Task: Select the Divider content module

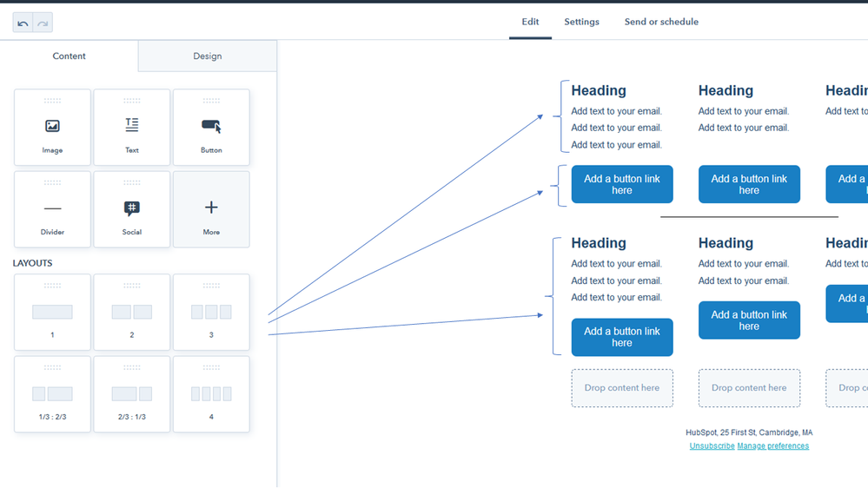Action: point(52,209)
